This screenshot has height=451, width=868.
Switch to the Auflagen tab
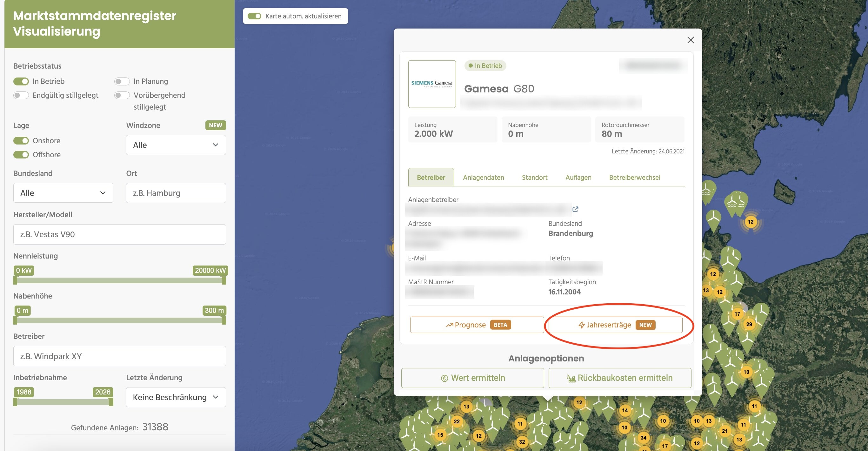578,177
